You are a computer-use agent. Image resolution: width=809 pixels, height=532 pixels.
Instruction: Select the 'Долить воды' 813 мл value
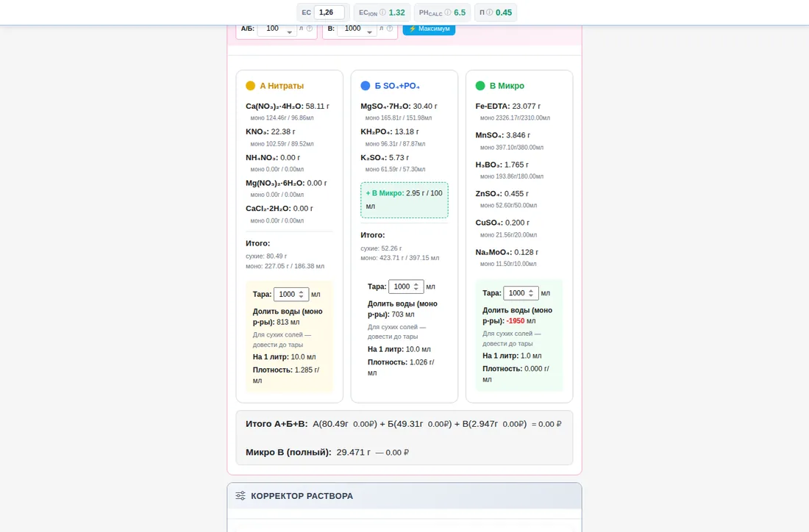pos(288,322)
